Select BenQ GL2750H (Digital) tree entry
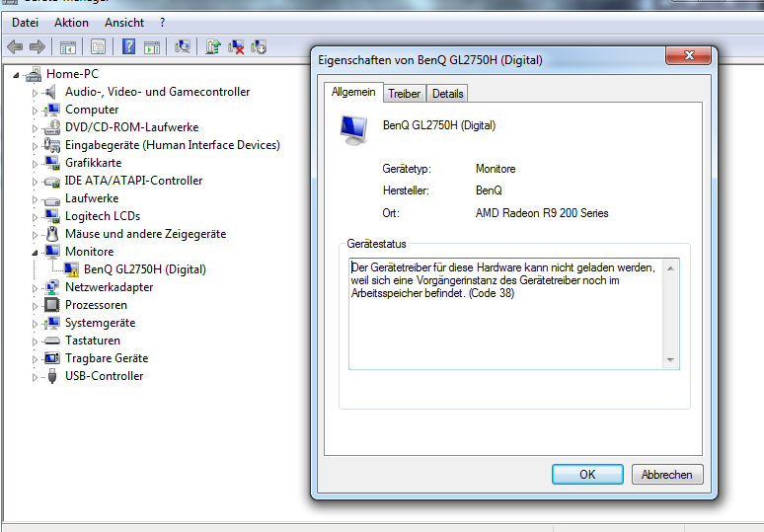Viewport: 764px width, 532px height. [145, 269]
